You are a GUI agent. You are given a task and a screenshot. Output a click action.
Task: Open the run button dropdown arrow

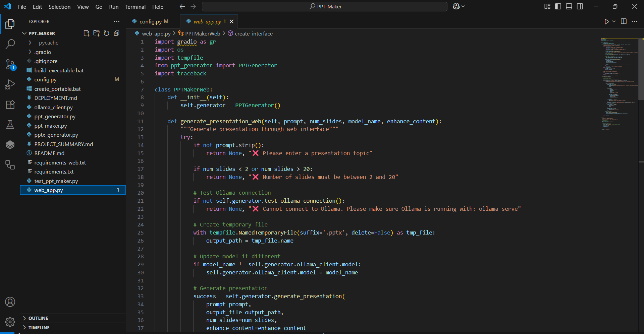tap(614, 21)
